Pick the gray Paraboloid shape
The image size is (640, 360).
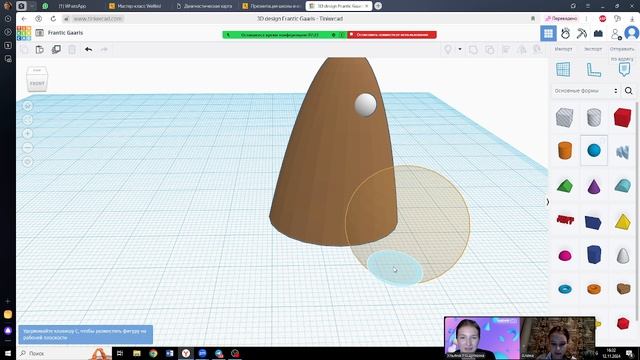point(623,256)
